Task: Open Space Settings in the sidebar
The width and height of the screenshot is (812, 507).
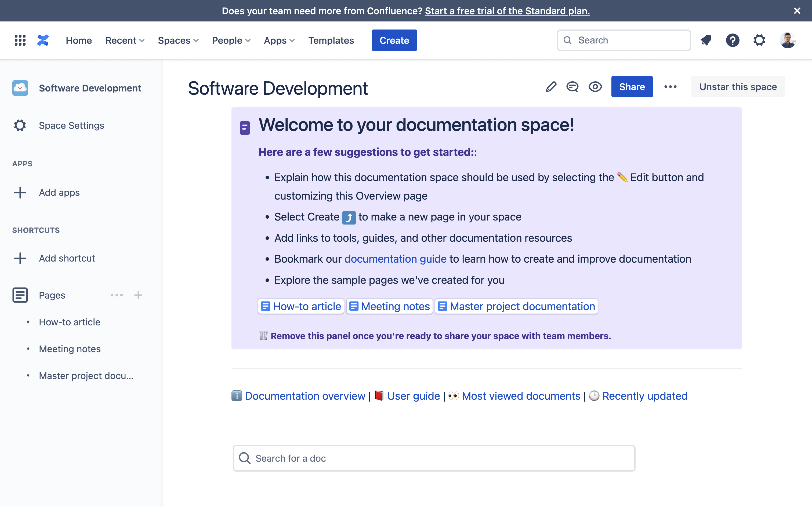Action: point(71,126)
